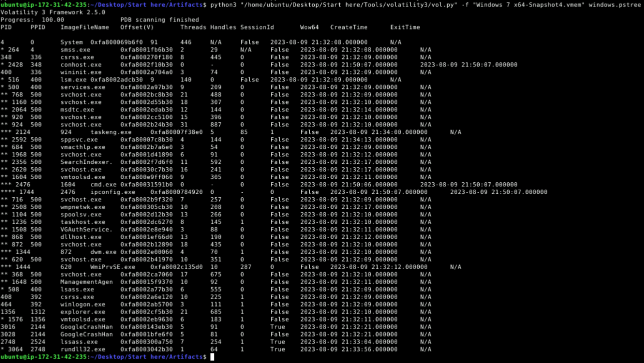Select the dwm.exe process name

click(x=103, y=252)
